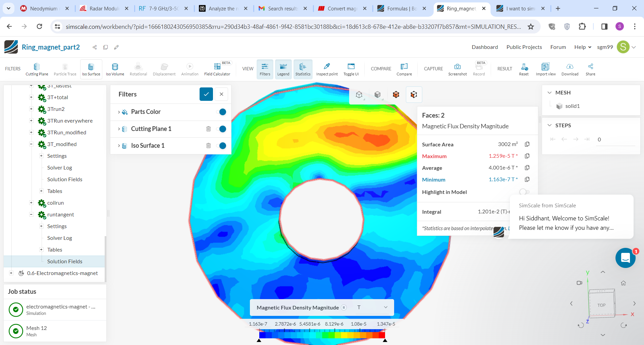Image resolution: width=644 pixels, height=345 pixels.
Task: Copy the Minimum statistic value
Action: (x=527, y=179)
